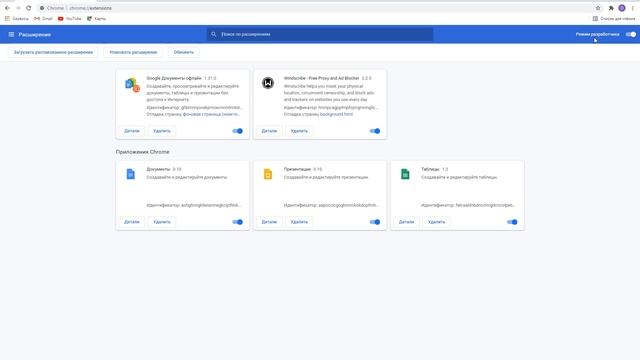Click Упаковать расширение button
640x360 pixels.
133,52
